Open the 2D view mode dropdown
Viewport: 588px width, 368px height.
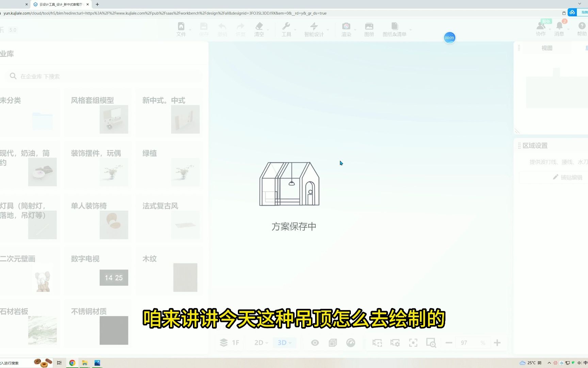pyautogui.click(x=261, y=342)
